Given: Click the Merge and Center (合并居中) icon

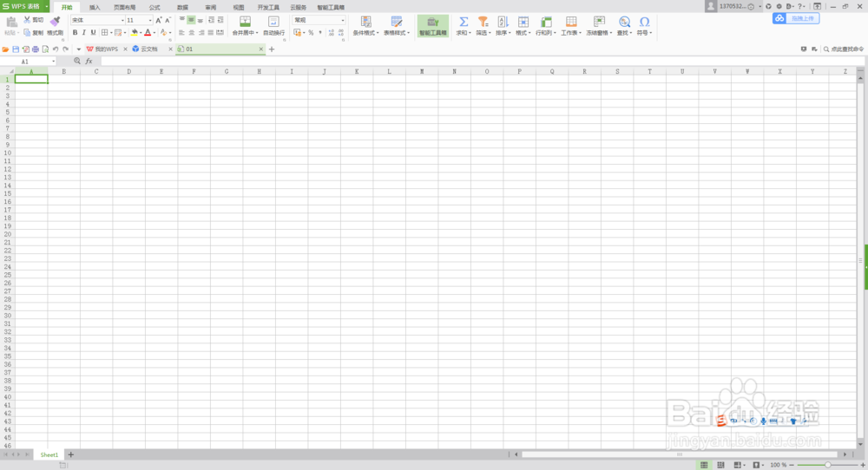Looking at the screenshot, I should (246, 22).
